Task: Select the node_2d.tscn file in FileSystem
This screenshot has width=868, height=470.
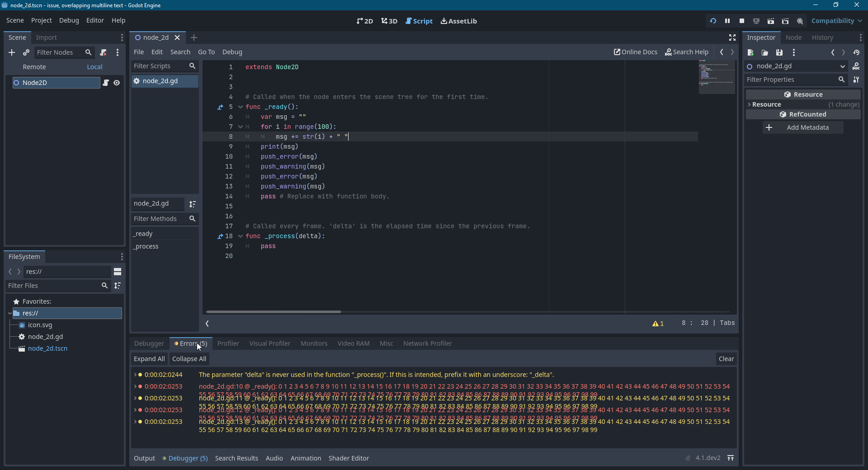Action: pos(47,348)
